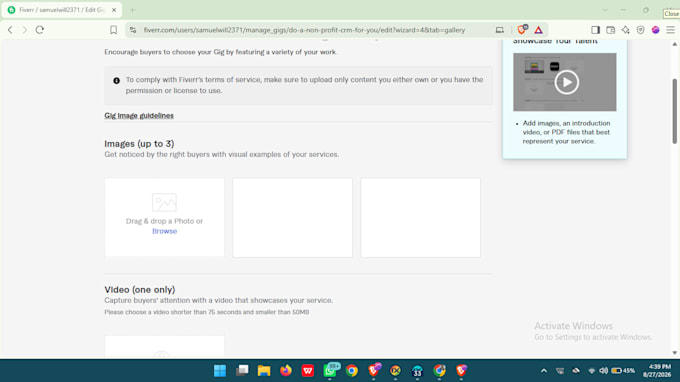Open Brave Wallet
The width and height of the screenshot is (680, 382).
(611, 30)
